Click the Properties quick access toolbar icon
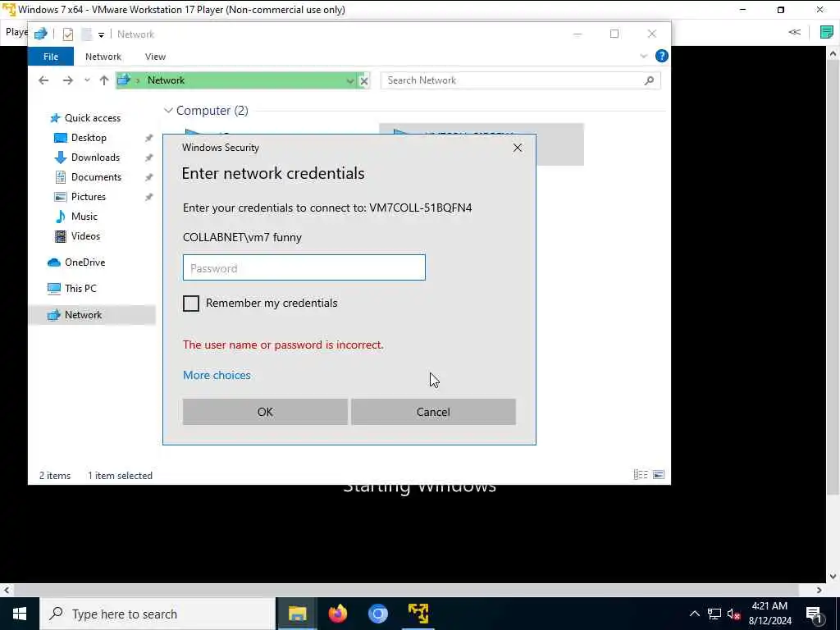This screenshot has width=840, height=630. pos(67,34)
